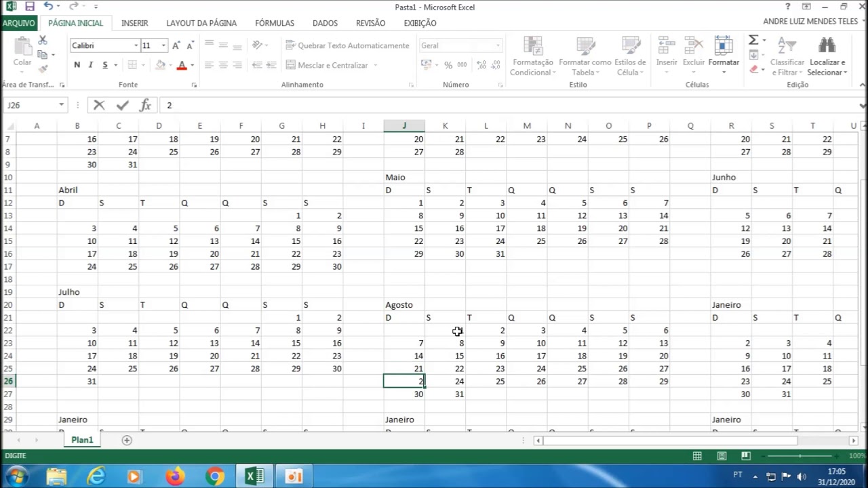
Task: Toggle align left in Alinhamento group
Action: pyautogui.click(x=209, y=65)
